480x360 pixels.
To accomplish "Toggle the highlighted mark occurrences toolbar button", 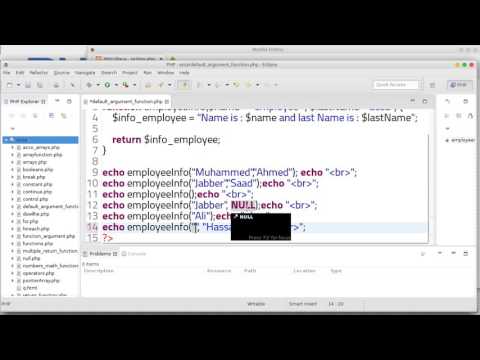I will pos(184,85).
